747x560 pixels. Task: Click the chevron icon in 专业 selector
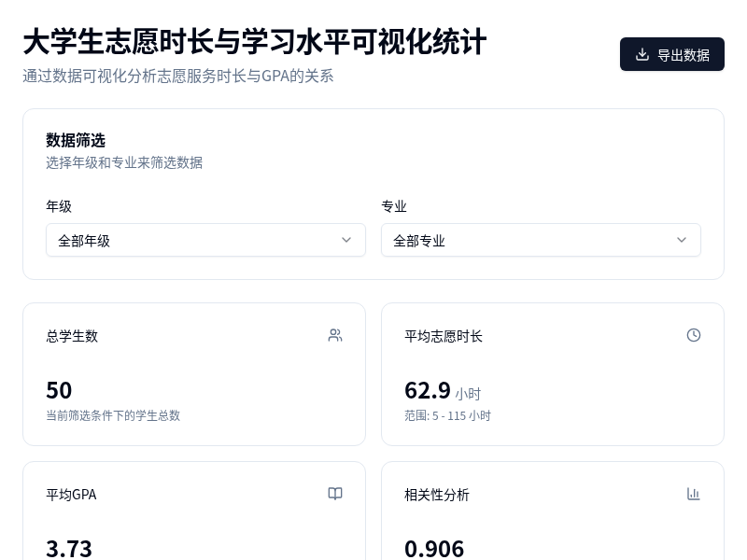682,240
